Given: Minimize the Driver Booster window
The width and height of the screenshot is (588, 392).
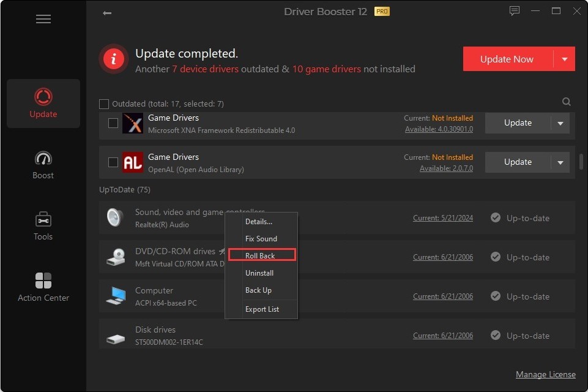Looking at the screenshot, I should click(535, 11).
